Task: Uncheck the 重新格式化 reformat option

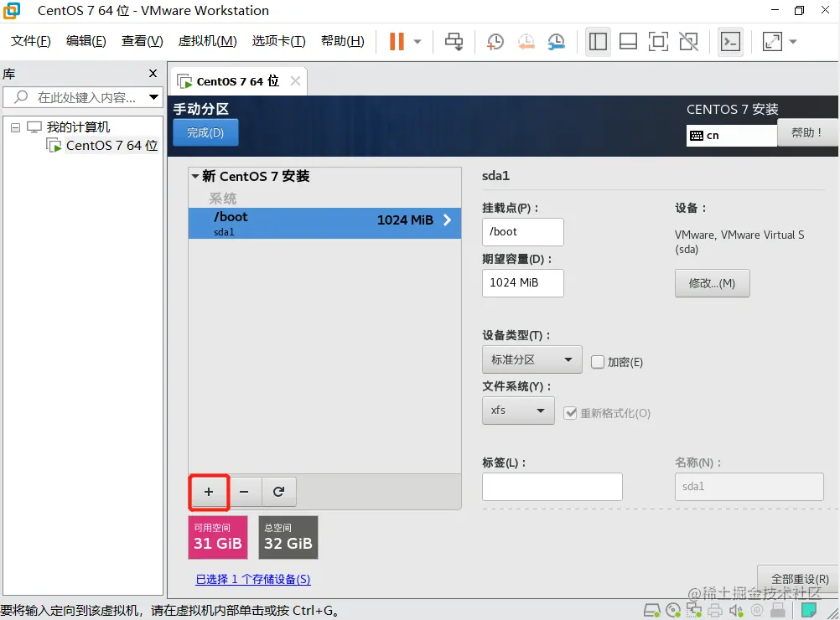Action: pyautogui.click(x=571, y=412)
